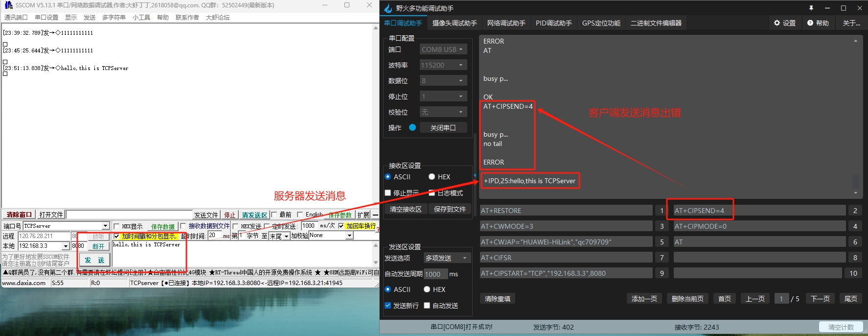Click the 帮助 question mark icon
Viewport: 868px width, 336px height.
[x=810, y=23]
